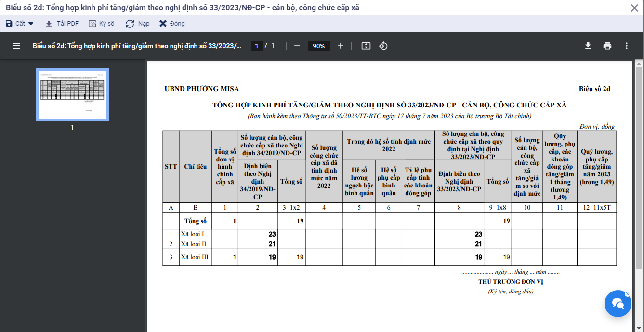
Task: Click the Nạp reload button
Action: click(x=138, y=24)
